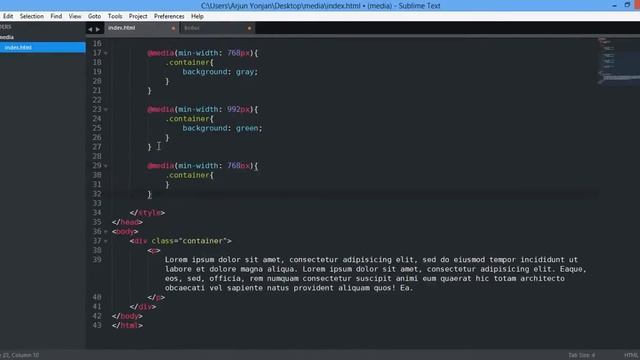Click the opening p tag on line 38

pos(154,250)
